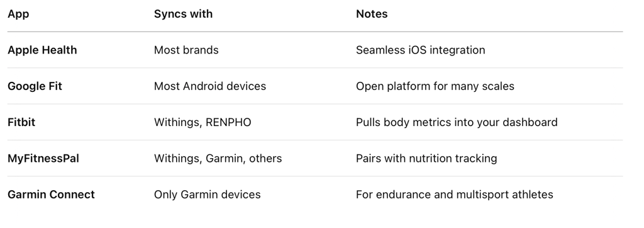Click the Syncs with column header
Viewport: 644px width, 228px height.
183,14
